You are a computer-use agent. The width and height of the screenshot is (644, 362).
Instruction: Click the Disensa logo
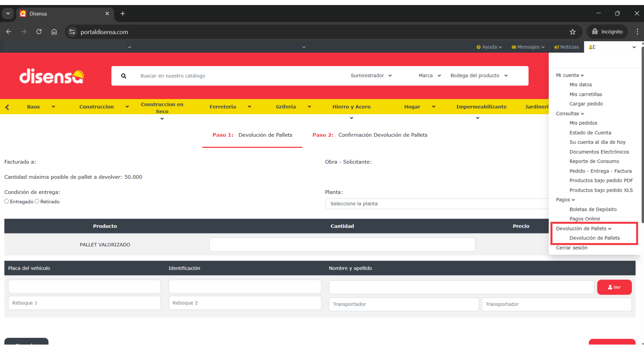[51, 76]
